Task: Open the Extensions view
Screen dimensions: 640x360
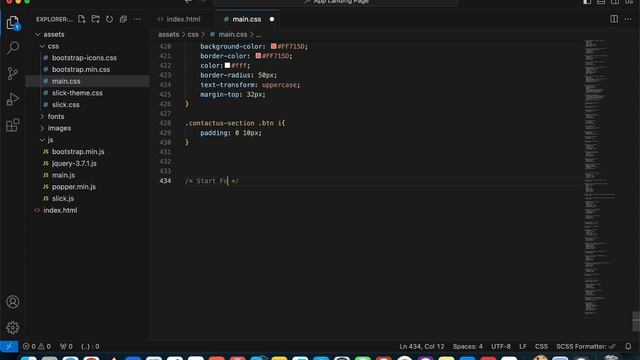Action: (13, 125)
